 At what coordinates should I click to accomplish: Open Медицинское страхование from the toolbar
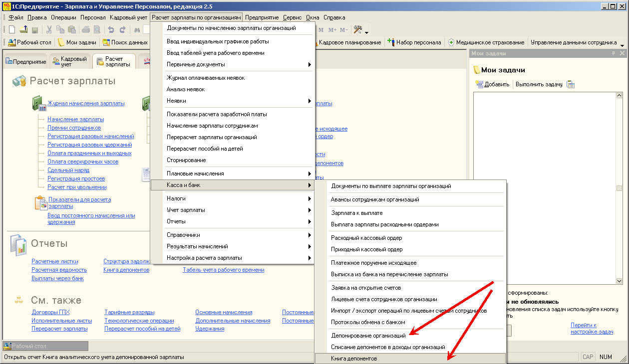[486, 42]
